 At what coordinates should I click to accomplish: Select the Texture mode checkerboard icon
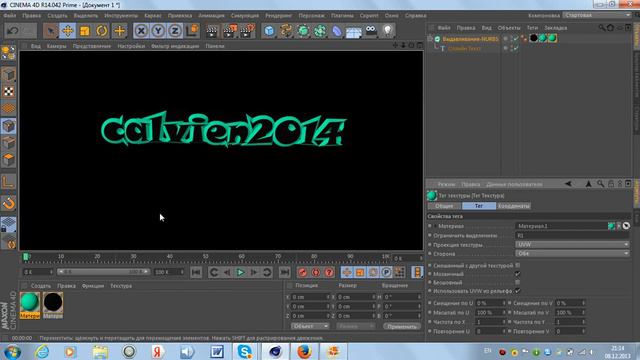point(9,91)
